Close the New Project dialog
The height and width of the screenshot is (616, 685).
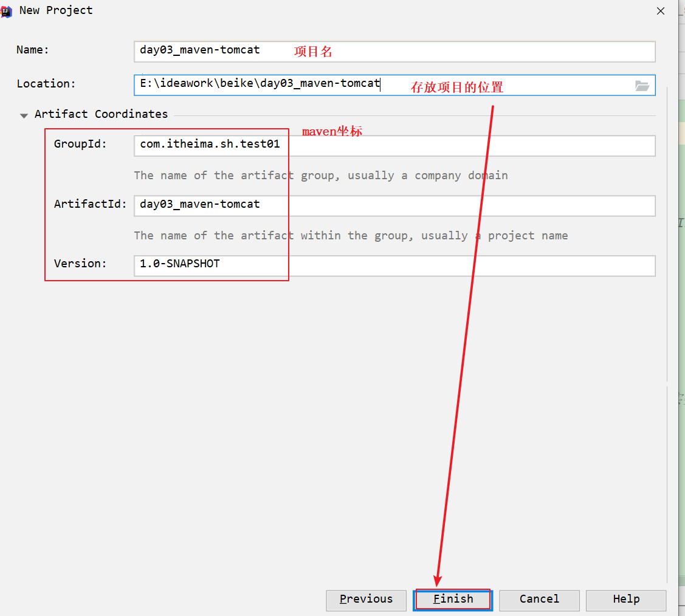pos(661,11)
